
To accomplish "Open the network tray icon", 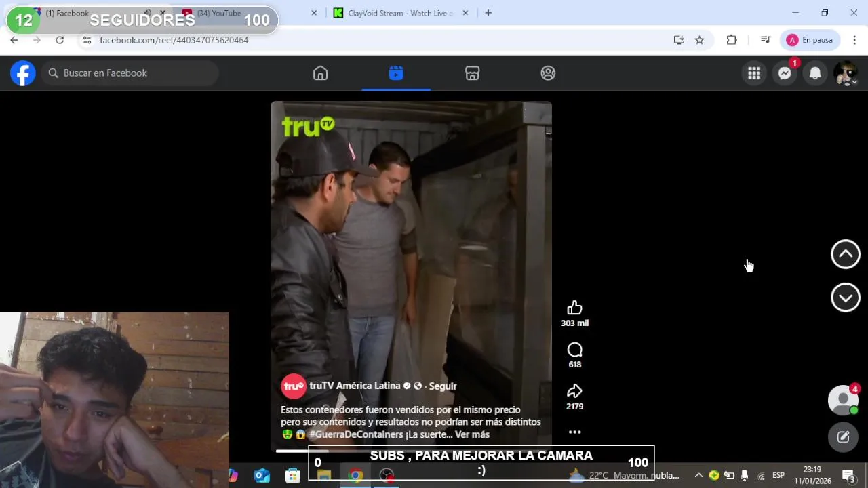I will [761, 476].
